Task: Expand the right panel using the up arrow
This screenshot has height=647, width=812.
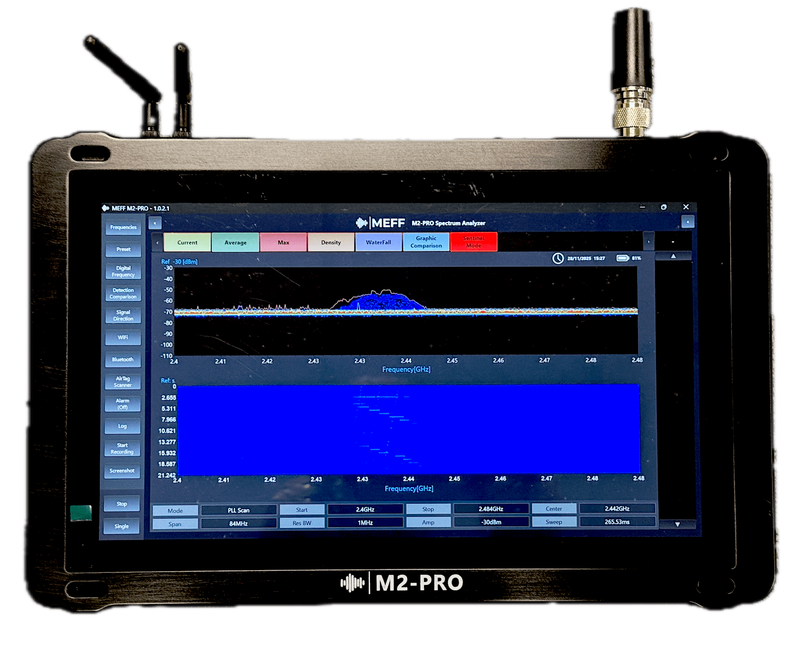Action: click(x=673, y=256)
